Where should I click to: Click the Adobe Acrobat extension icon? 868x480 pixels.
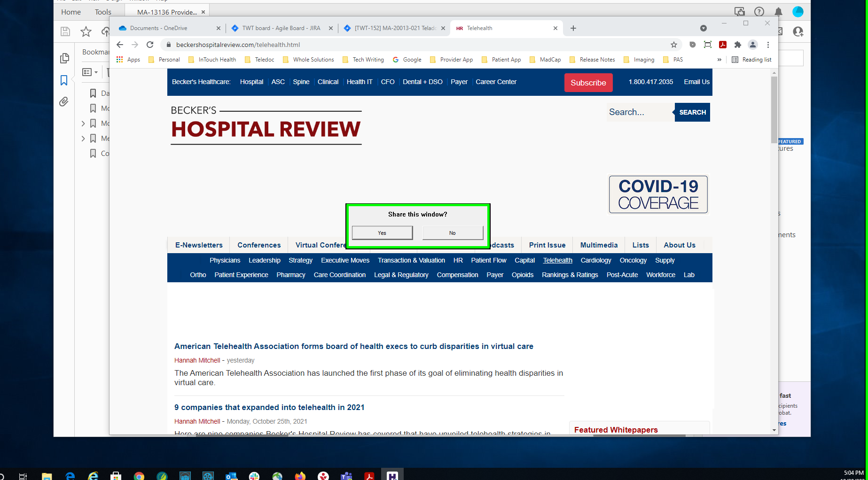tap(723, 45)
